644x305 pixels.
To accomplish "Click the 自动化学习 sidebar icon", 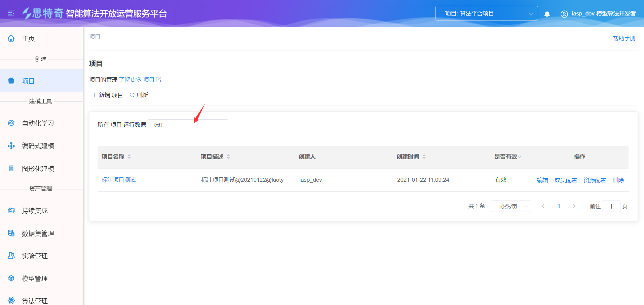I will 11,123.
